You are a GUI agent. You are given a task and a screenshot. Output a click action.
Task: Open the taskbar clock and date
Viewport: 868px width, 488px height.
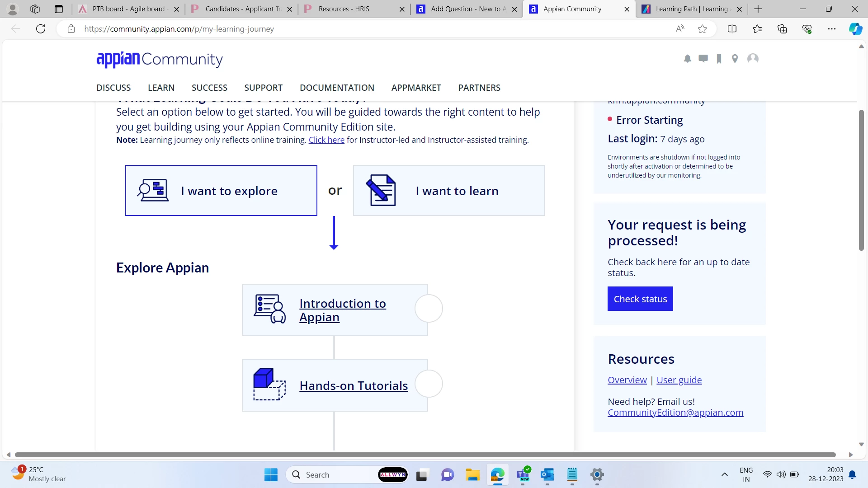(826, 474)
